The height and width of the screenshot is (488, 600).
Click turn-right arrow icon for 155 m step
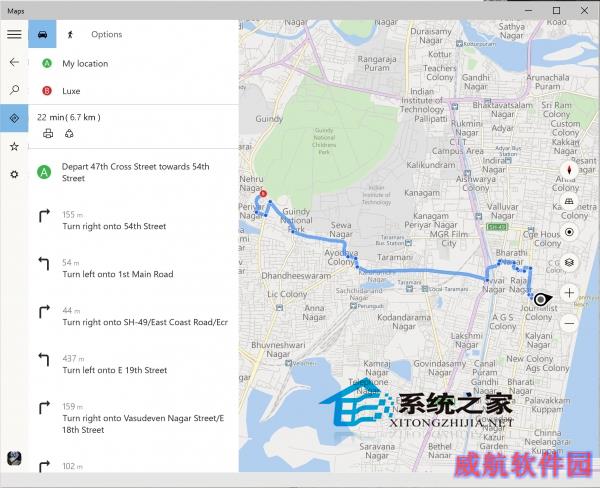44,215
